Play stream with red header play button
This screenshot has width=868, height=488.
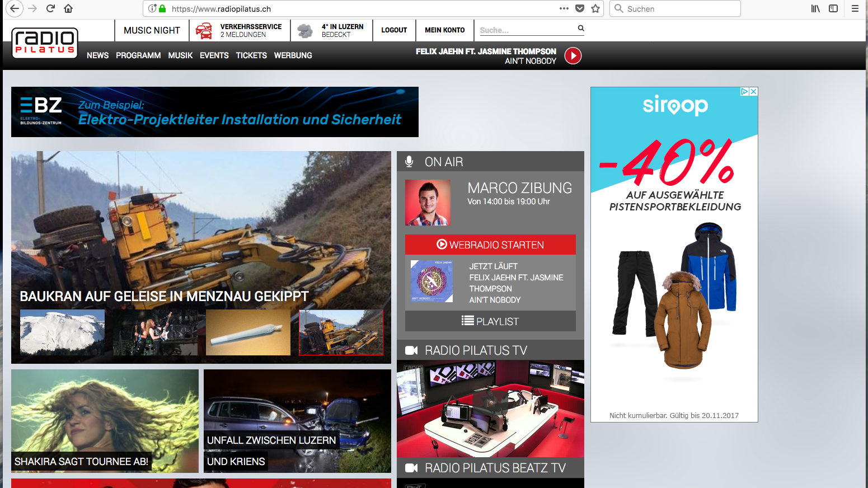tap(573, 56)
